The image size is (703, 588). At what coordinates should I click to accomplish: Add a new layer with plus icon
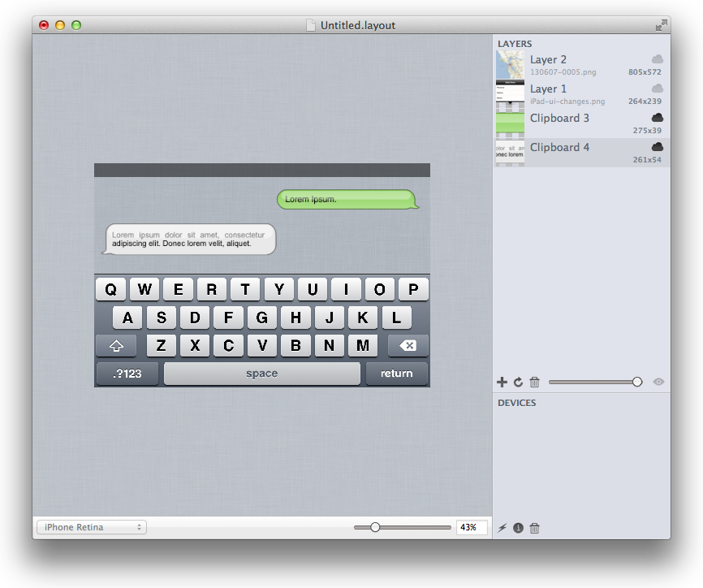tap(502, 383)
